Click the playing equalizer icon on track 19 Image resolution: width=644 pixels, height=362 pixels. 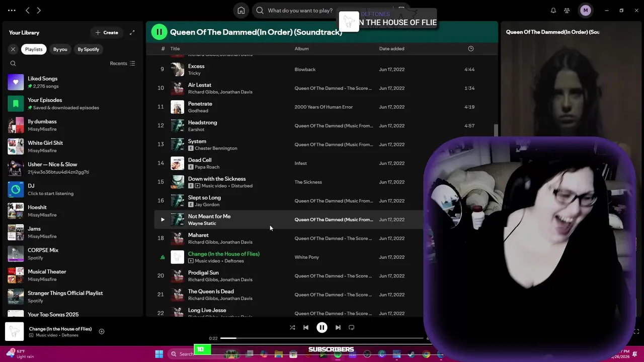pyautogui.click(x=162, y=257)
